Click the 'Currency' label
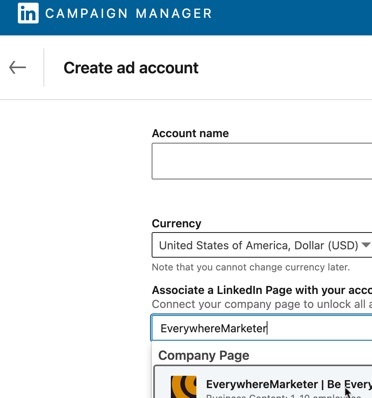This screenshot has width=372, height=398. (176, 223)
